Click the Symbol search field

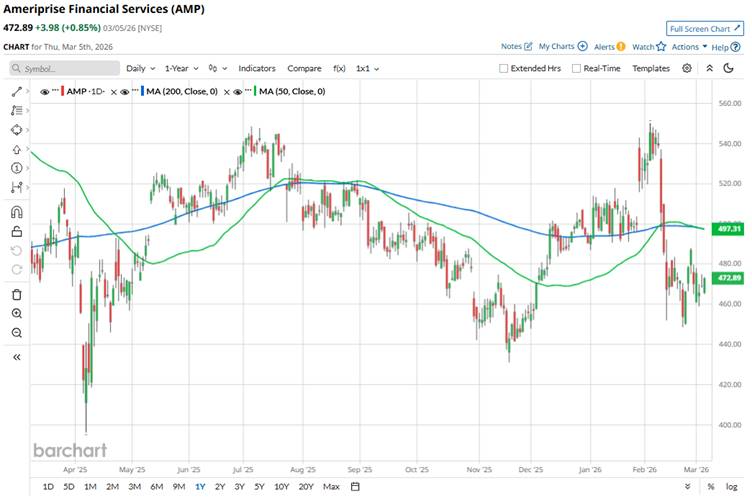coord(62,68)
